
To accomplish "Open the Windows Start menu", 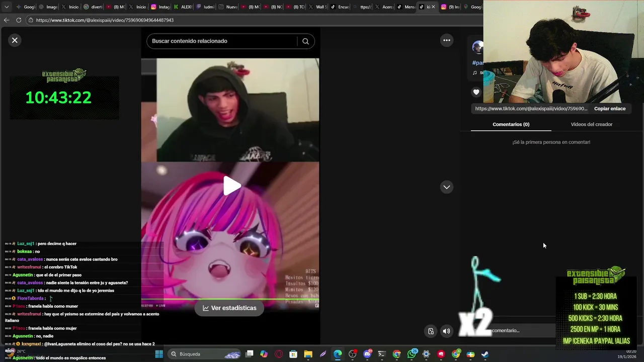I will coord(159,354).
